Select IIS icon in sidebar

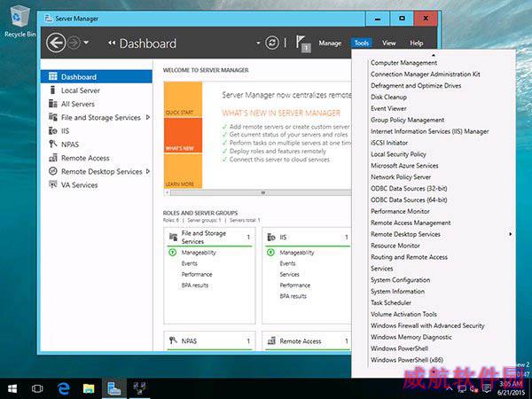pyautogui.click(x=52, y=130)
